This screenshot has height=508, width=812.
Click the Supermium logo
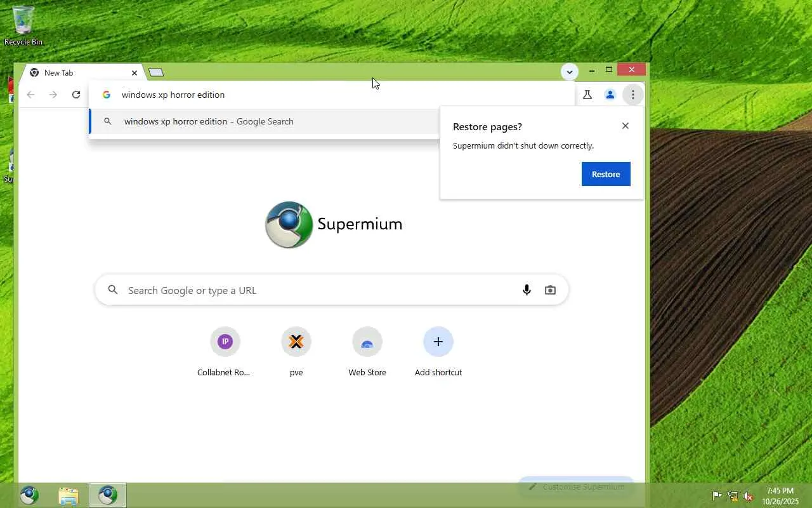(x=334, y=224)
